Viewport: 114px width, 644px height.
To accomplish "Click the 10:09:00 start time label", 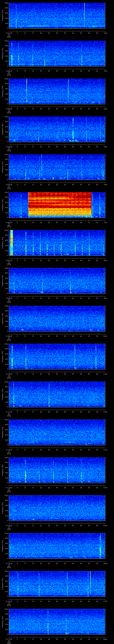I will [9, 336].
